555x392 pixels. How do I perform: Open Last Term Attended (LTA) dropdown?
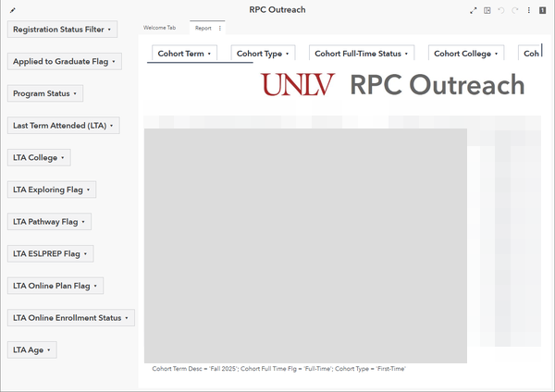[63, 126]
